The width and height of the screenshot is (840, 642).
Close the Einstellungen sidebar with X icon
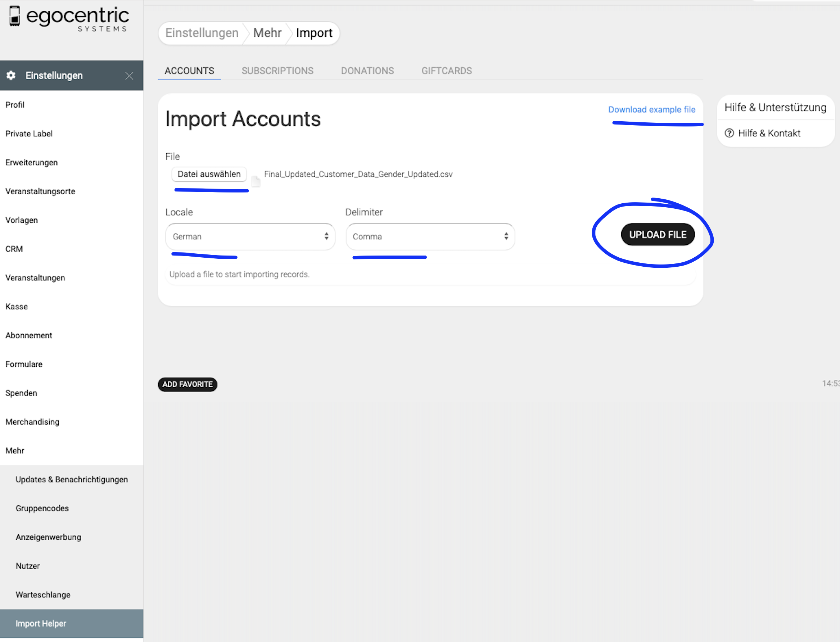coord(129,76)
